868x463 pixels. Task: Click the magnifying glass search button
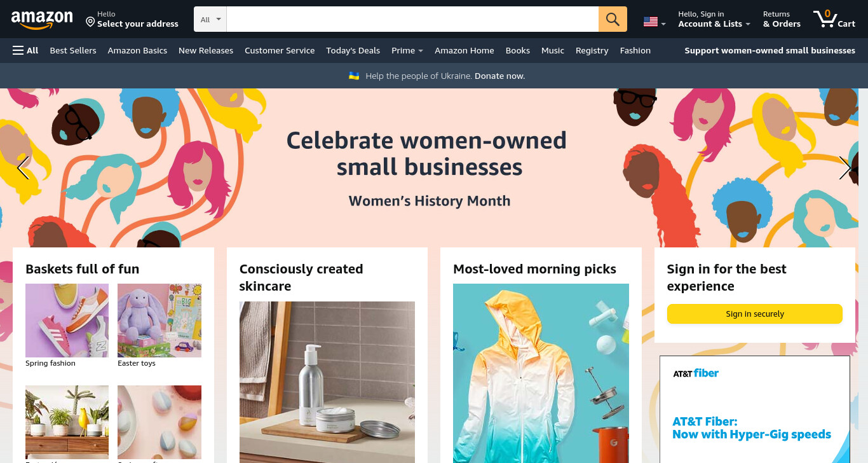(x=613, y=19)
